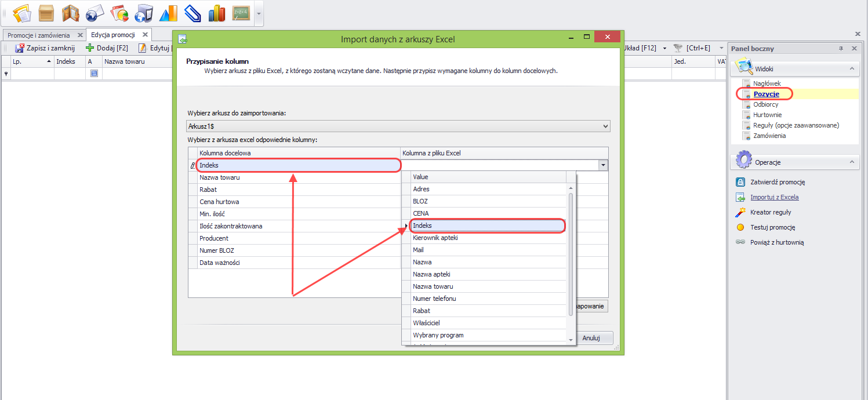Open the wallet icon in top toolbar
Screen dimensions: 868x400
coord(71,12)
